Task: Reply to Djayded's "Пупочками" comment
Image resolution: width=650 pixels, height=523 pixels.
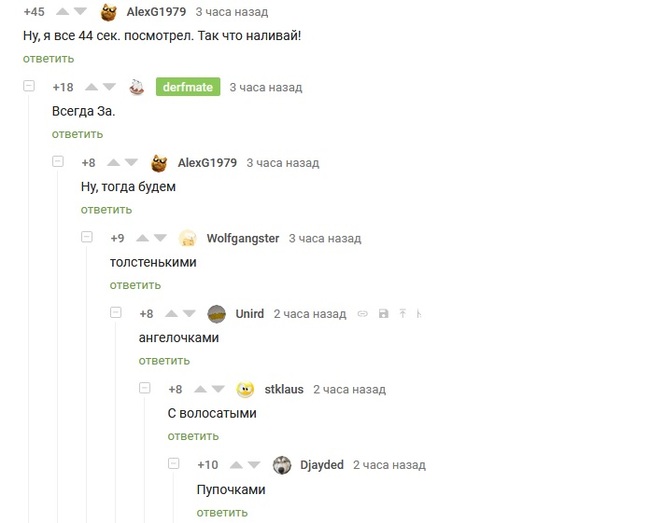Action: tap(222, 513)
